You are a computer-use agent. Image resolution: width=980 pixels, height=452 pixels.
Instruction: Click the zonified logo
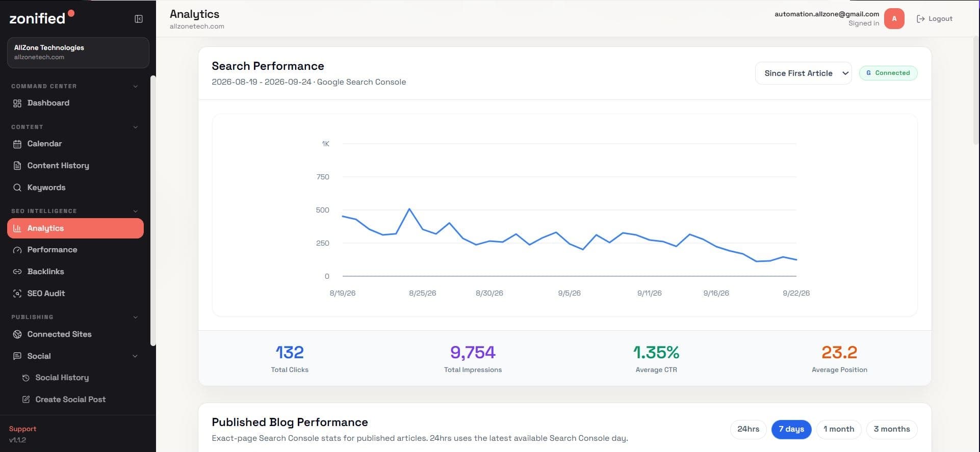(42, 17)
